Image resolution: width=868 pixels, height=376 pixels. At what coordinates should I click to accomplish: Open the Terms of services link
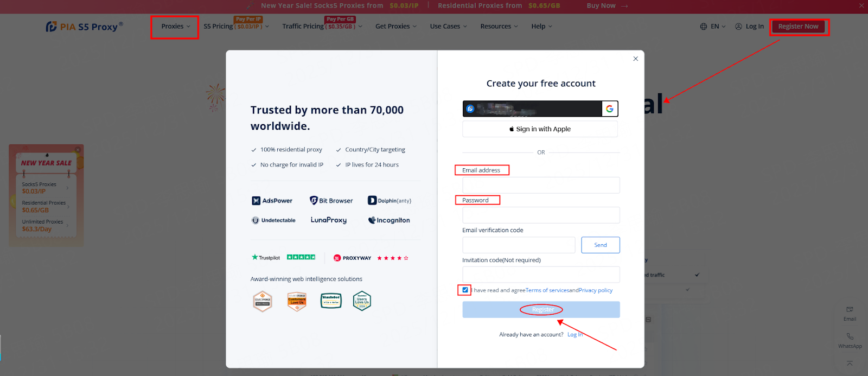coord(547,291)
